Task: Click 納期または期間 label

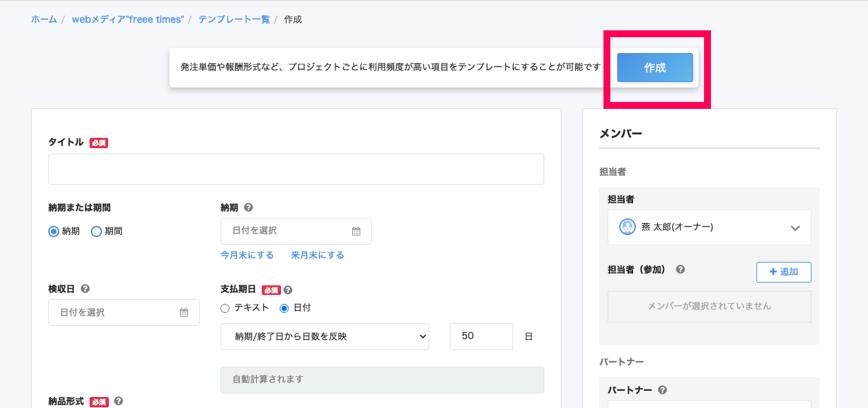Action: (x=79, y=207)
